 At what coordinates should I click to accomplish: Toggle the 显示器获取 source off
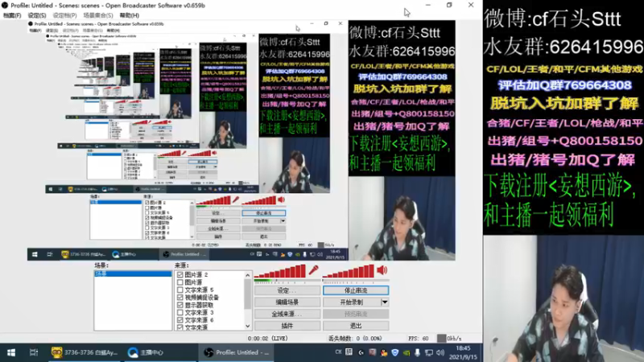coord(180,305)
